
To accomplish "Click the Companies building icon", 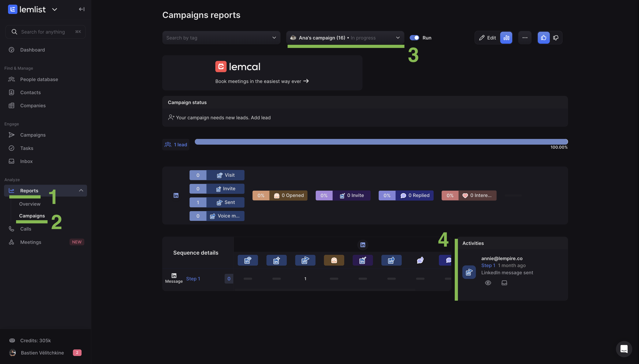I will 11,106.
